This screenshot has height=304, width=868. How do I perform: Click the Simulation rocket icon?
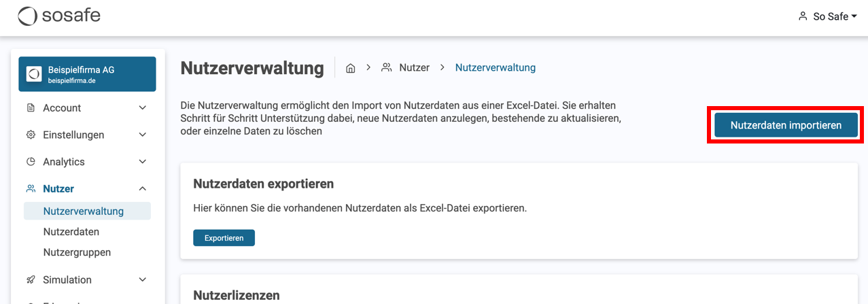pos(31,280)
